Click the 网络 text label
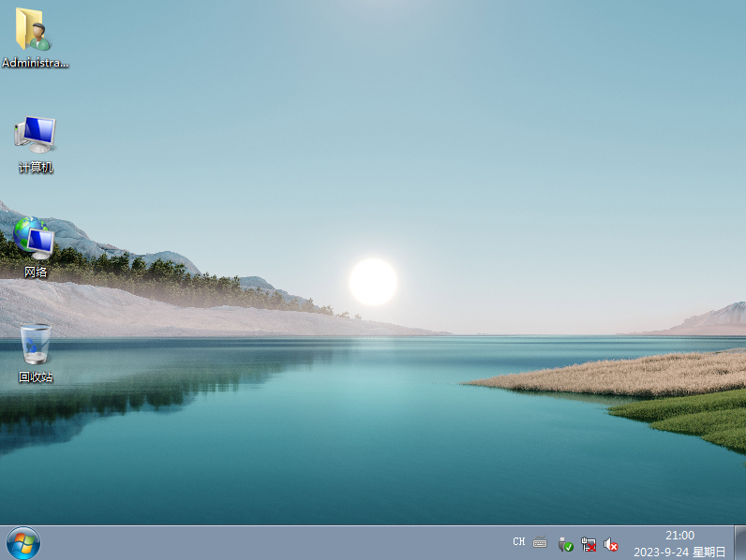746x560 pixels. coord(36,273)
